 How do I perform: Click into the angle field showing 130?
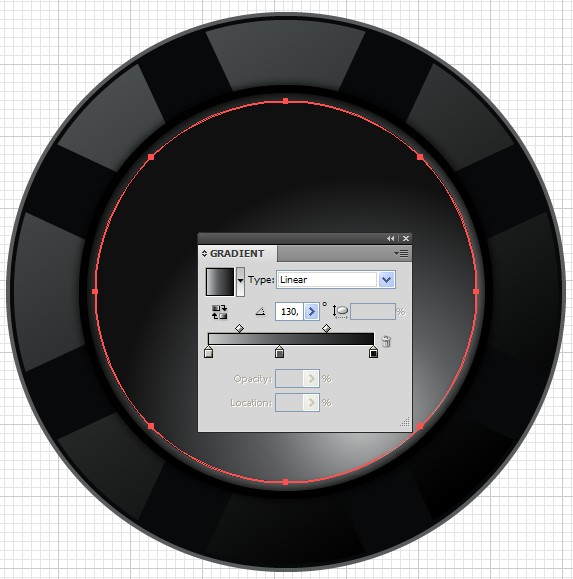coord(289,312)
